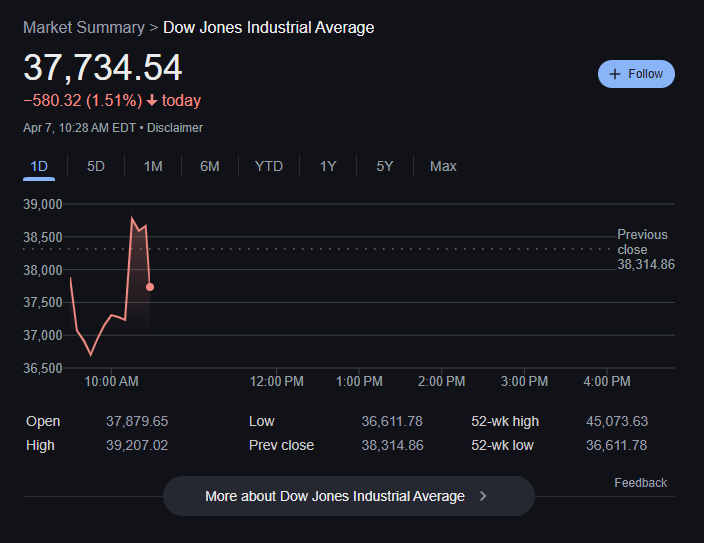Click the 39,000 y-axis label
The width and height of the screenshot is (704, 543).
point(43,204)
